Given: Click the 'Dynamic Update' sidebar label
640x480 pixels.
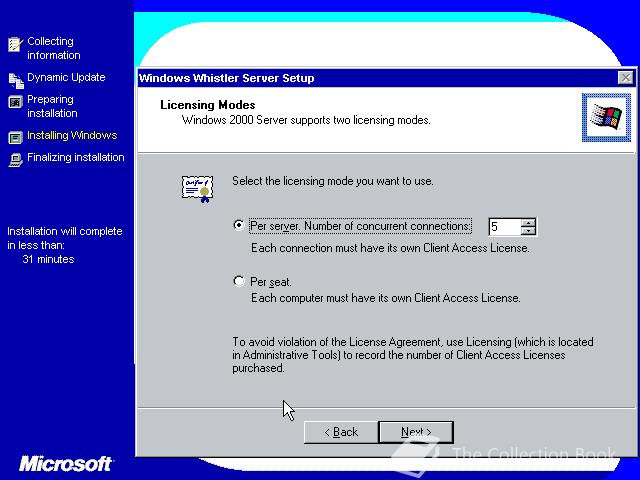Looking at the screenshot, I should point(66,77).
